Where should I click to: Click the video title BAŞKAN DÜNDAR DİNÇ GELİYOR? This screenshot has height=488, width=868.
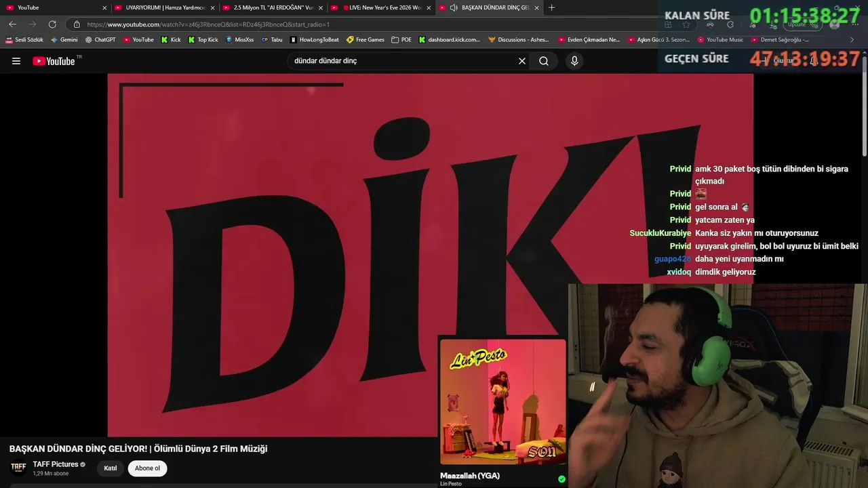tap(138, 449)
